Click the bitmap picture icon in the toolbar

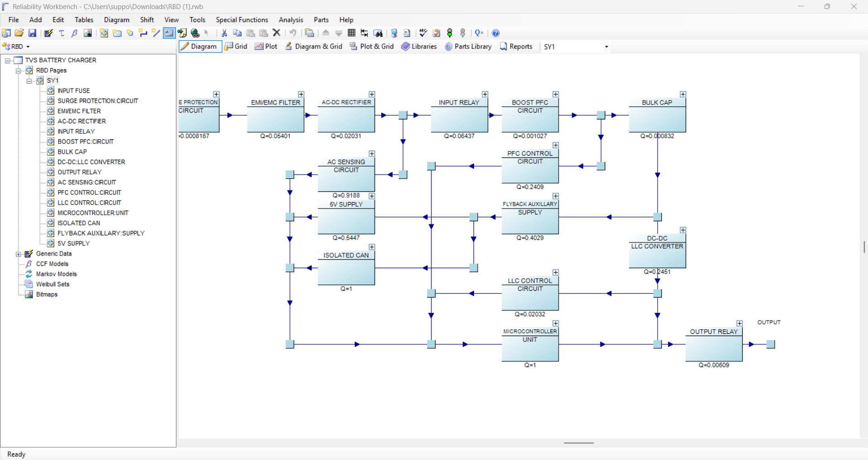88,33
